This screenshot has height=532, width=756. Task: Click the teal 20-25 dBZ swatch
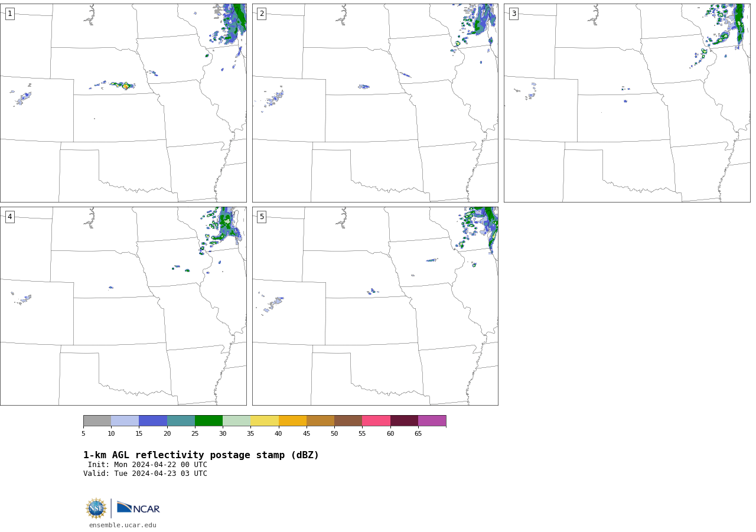point(181,421)
